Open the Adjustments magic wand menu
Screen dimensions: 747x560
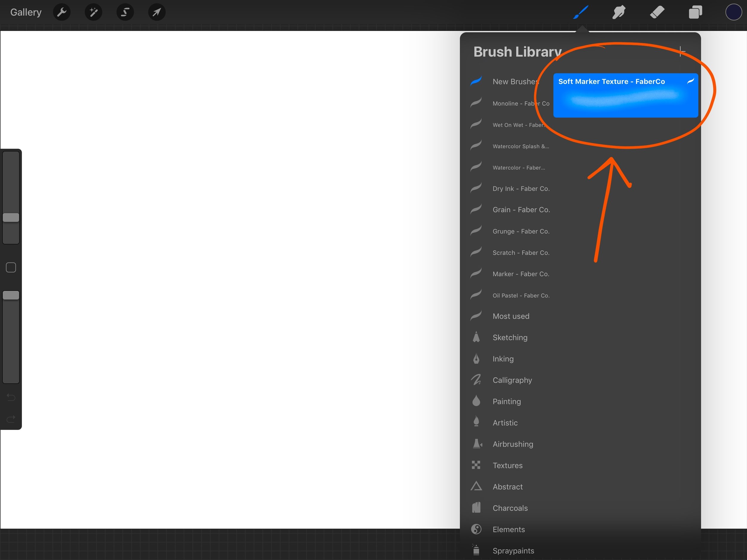[94, 13]
